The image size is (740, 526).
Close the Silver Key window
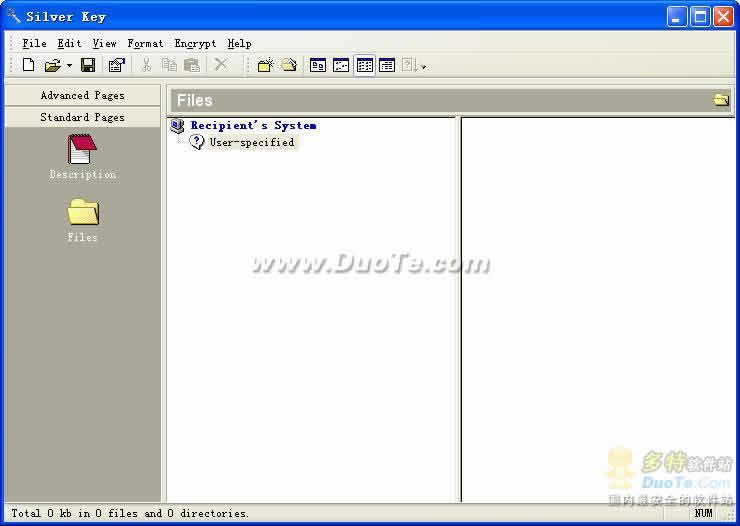coord(723,17)
